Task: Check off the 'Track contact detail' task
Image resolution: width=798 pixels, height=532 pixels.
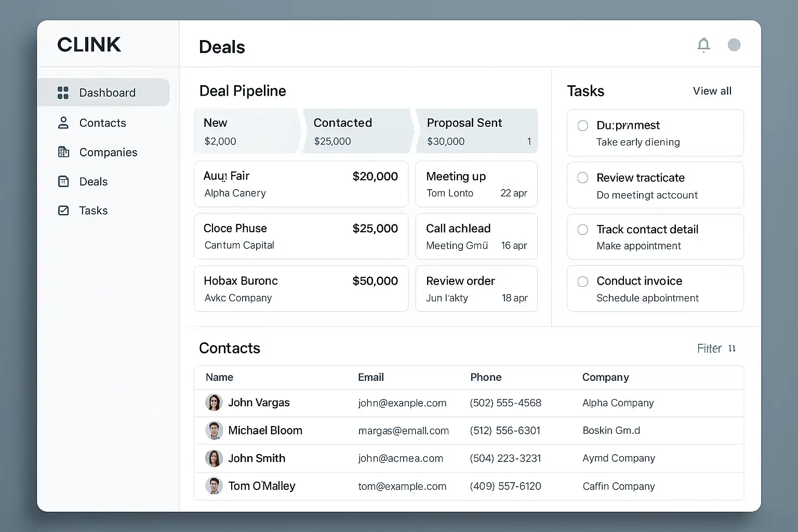Action: pyautogui.click(x=583, y=230)
